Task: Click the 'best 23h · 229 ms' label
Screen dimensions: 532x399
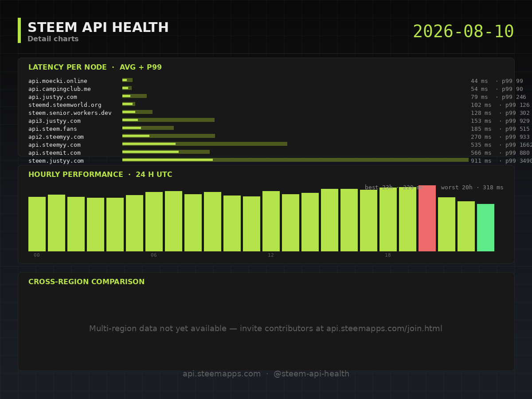Action: pos(394,188)
